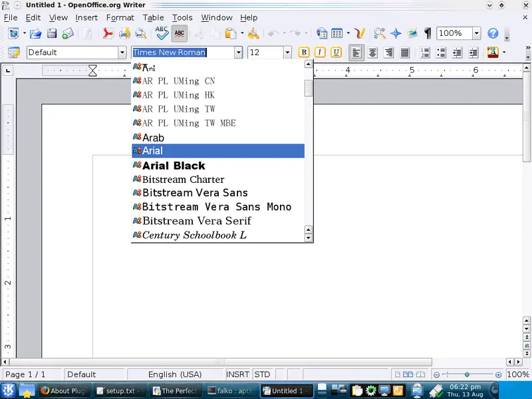Image resolution: width=532 pixels, height=399 pixels.
Task: Open OpenOffice.org Help
Action: (493, 33)
